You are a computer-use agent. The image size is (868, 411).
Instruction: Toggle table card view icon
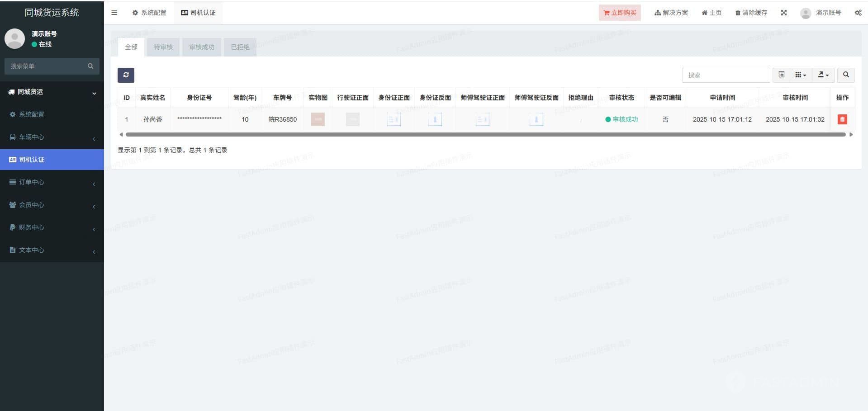(x=781, y=75)
